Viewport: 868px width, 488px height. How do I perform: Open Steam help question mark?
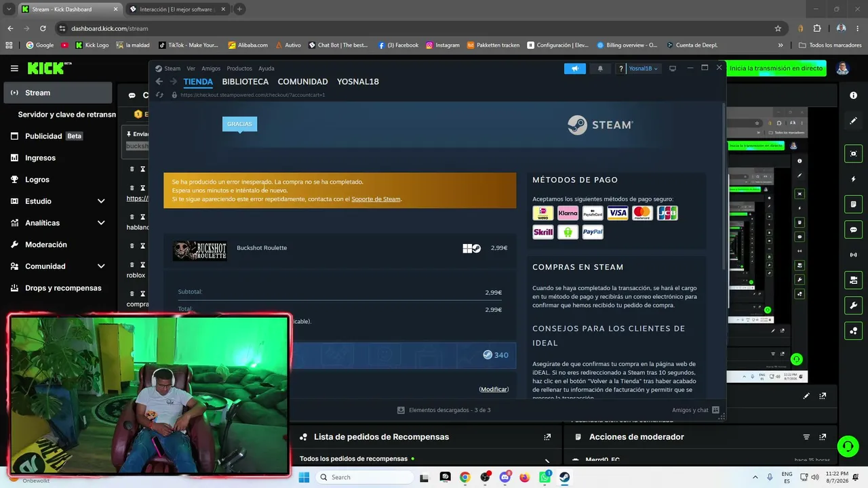(x=620, y=68)
